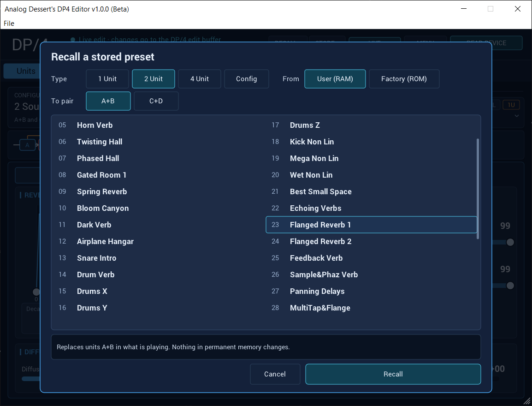Select preset 18 Kick Non Lin

click(x=371, y=142)
